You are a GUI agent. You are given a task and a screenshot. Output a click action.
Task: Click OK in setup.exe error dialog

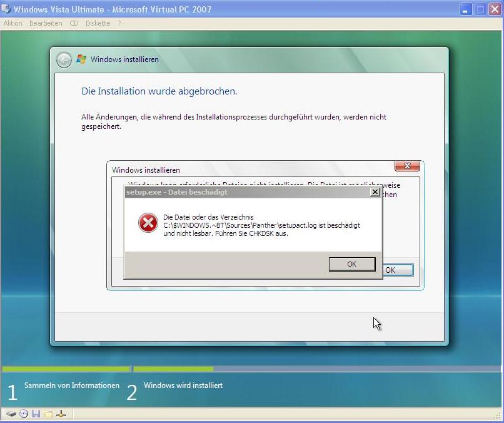coord(352,264)
